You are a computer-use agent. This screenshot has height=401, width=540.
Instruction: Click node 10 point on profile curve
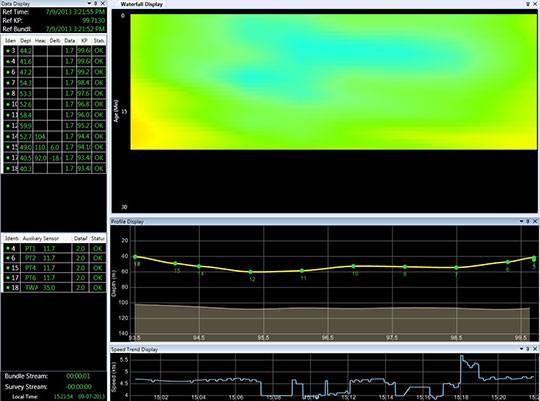click(x=354, y=266)
